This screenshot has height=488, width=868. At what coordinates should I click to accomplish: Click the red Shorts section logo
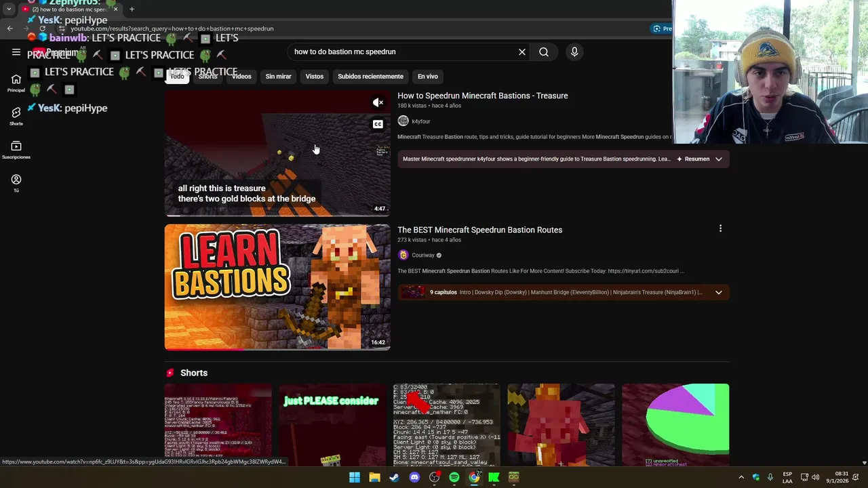coord(170,373)
